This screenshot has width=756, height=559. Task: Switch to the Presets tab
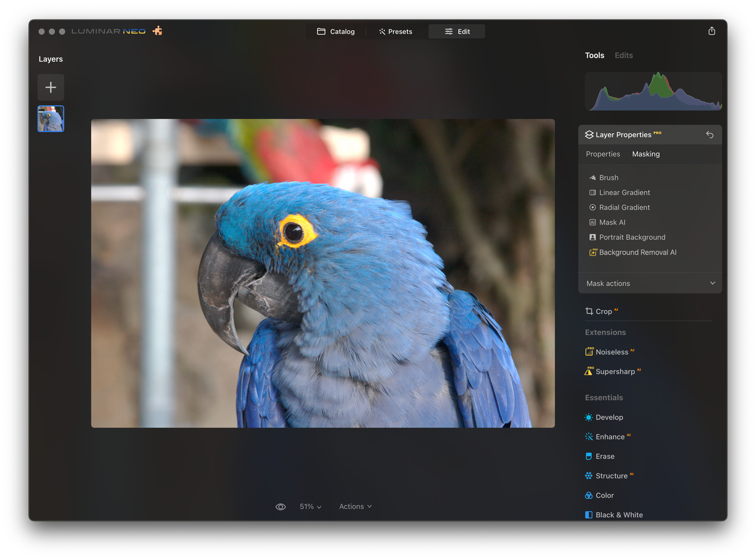point(396,32)
